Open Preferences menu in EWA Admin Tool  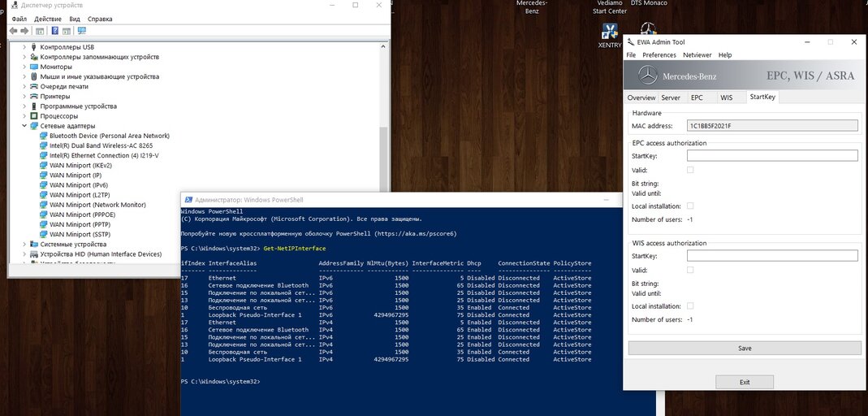[x=659, y=54]
